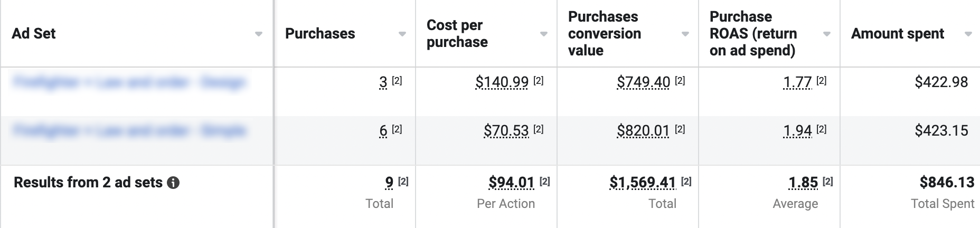Expand the Cost per purchase column menu
Image resolution: width=980 pixels, height=228 pixels.
pyautogui.click(x=544, y=34)
